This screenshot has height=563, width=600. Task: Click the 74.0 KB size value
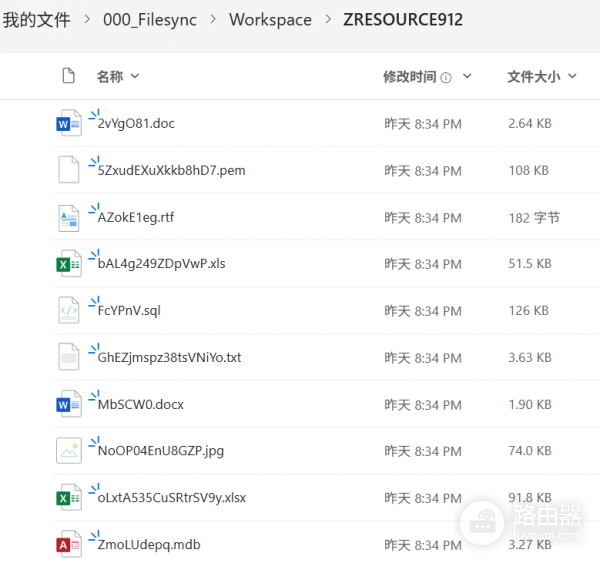point(530,451)
